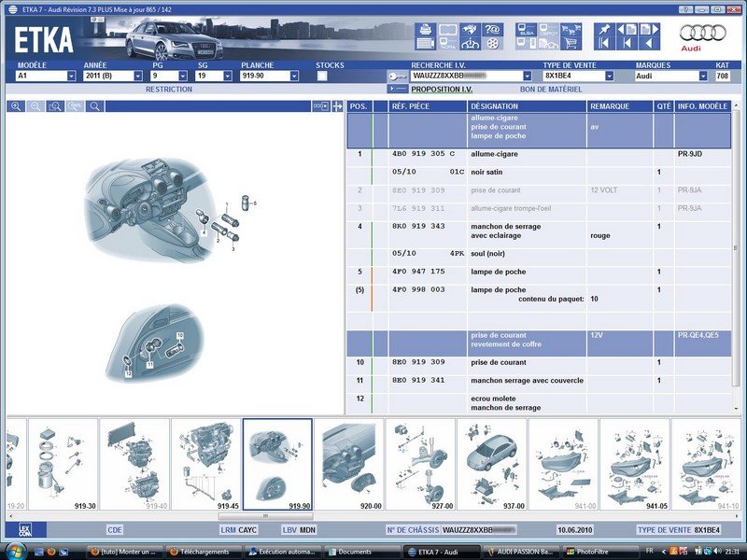Zoom in on the parts illustration
Viewport: 747px width, 560px height.
coord(16,106)
